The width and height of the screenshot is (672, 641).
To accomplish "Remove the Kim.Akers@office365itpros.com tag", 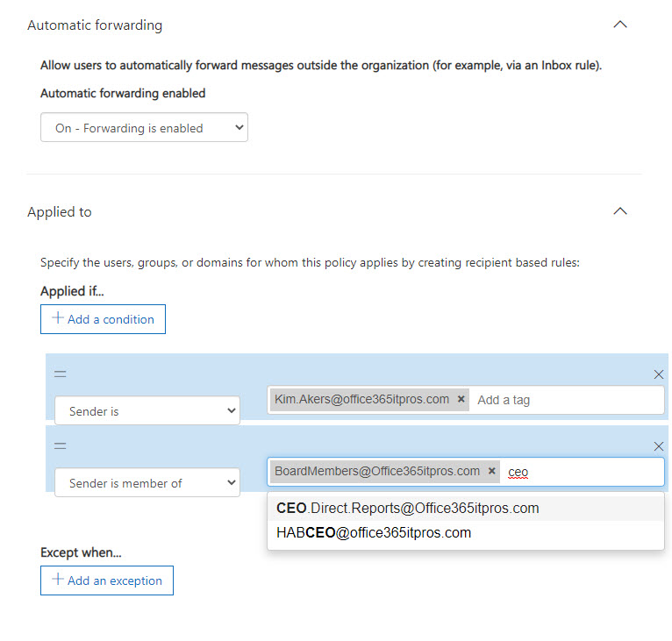I will pyautogui.click(x=461, y=399).
